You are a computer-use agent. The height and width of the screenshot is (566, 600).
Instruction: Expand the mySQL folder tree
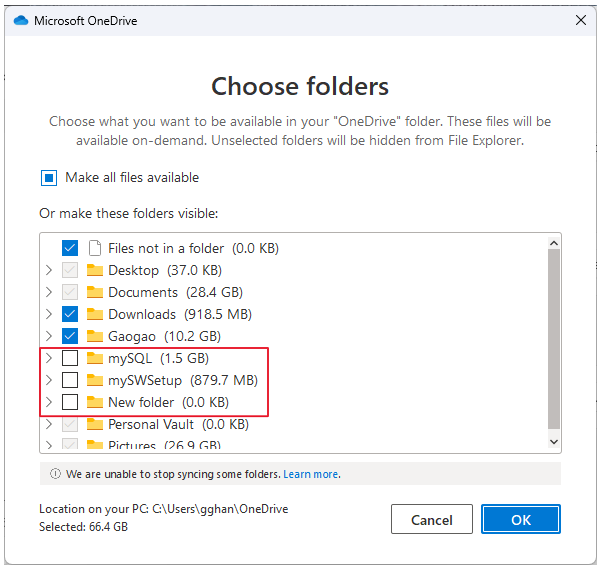tap(49, 358)
